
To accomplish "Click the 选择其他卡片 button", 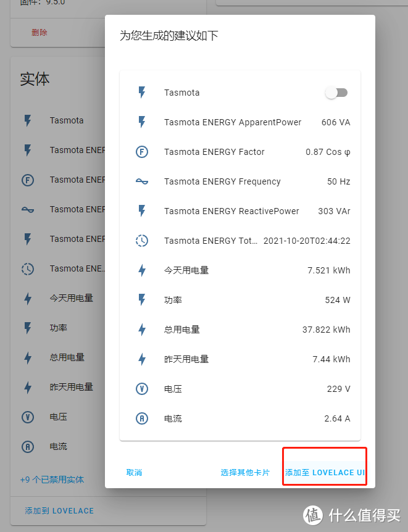I will pos(245,473).
